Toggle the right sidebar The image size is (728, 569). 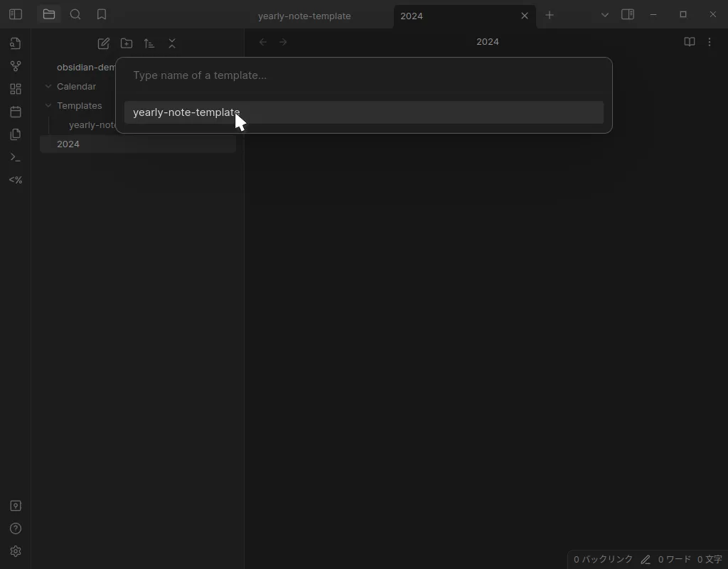(628, 15)
